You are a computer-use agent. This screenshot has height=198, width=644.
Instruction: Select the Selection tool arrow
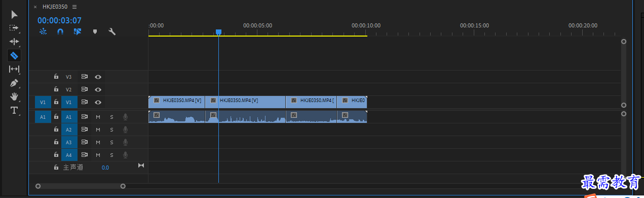click(x=14, y=15)
